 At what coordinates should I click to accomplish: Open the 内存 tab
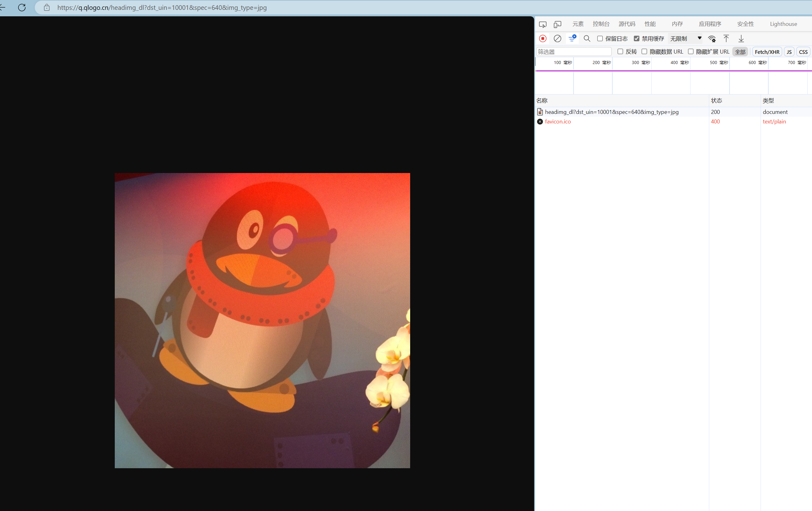[x=677, y=24]
